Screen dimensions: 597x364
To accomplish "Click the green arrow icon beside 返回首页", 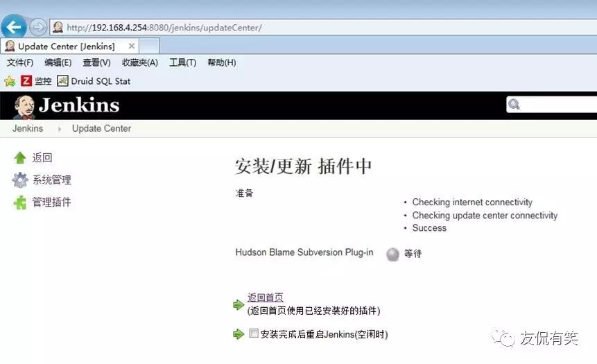I will 239,304.
